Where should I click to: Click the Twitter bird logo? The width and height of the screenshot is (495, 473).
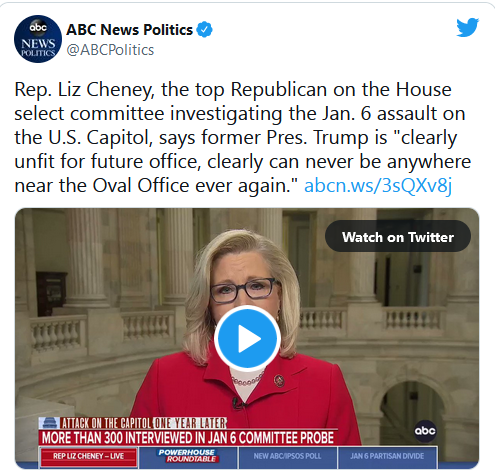[467, 27]
